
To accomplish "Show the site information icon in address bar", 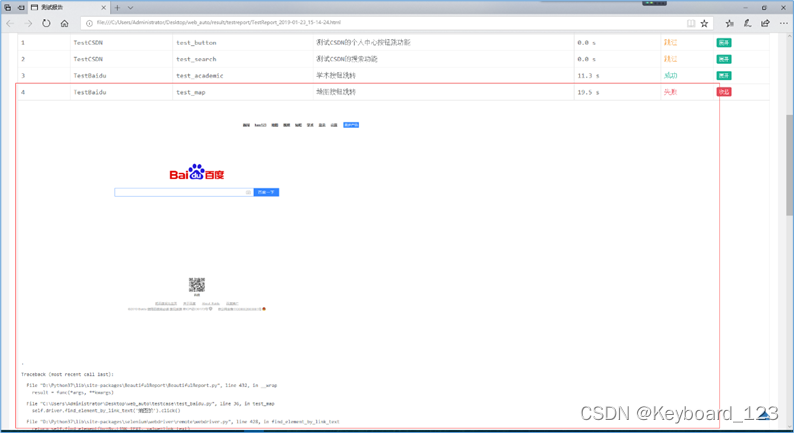I will [89, 23].
